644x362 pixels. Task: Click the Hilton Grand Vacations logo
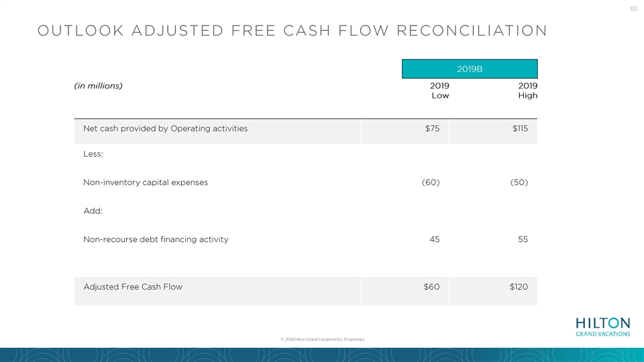(x=602, y=327)
